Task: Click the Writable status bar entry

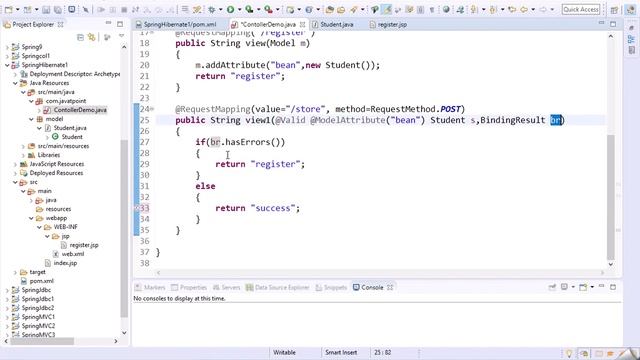Action: pos(284,352)
